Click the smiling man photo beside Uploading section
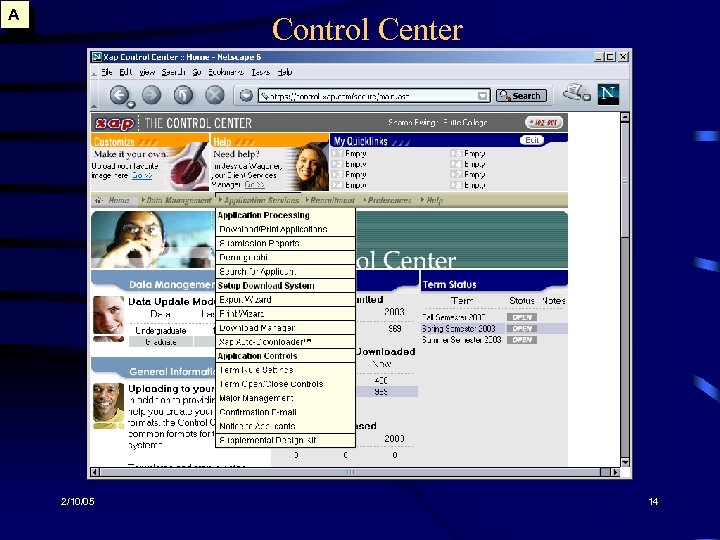Image resolution: width=720 pixels, height=540 pixels. click(x=108, y=405)
